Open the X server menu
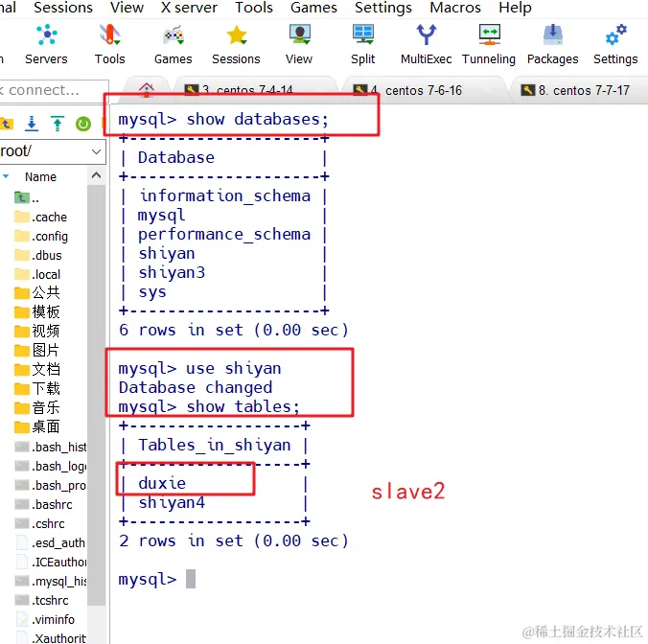The image size is (648, 644). tap(189, 8)
